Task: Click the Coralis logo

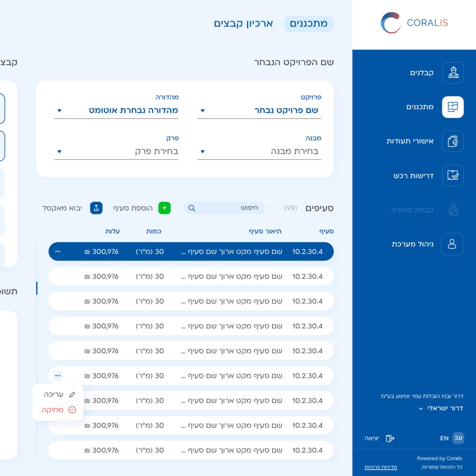Action: click(x=414, y=23)
